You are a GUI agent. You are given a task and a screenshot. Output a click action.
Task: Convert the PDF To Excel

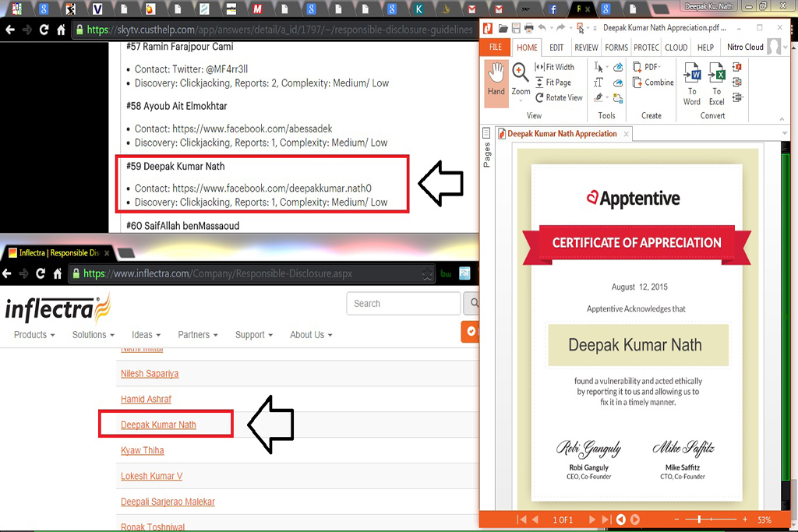click(717, 84)
